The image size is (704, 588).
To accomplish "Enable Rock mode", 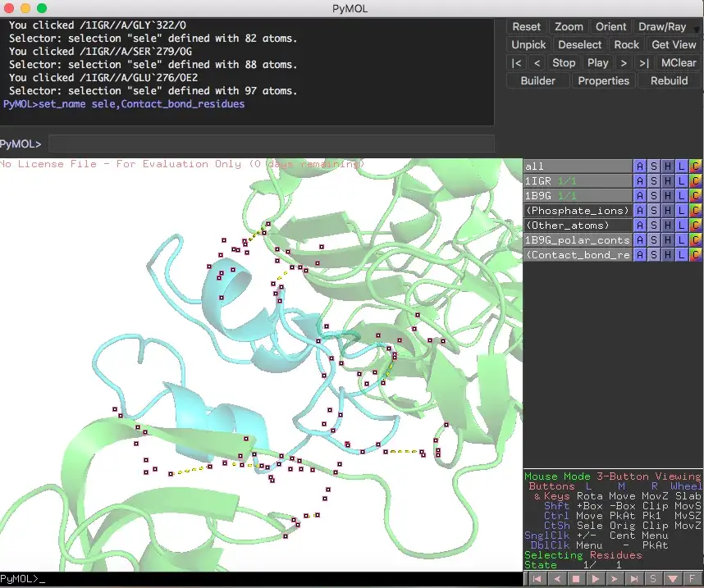I will coord(626,44).
